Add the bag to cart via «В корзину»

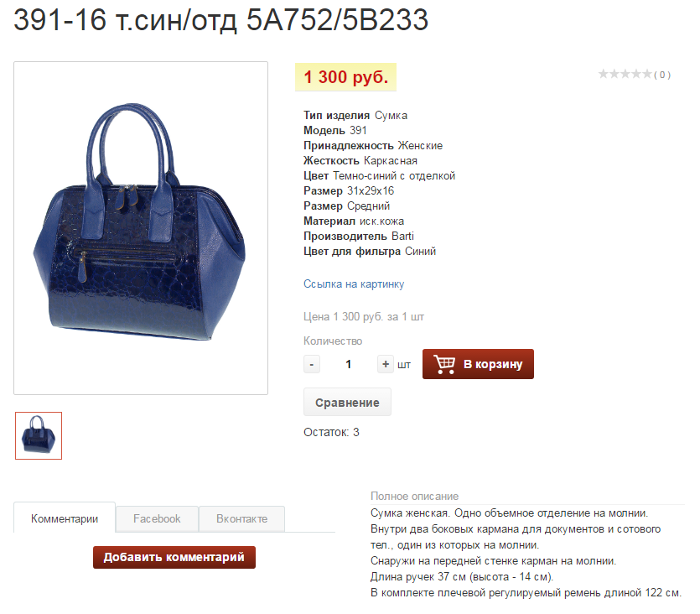(x=478, y=364)
